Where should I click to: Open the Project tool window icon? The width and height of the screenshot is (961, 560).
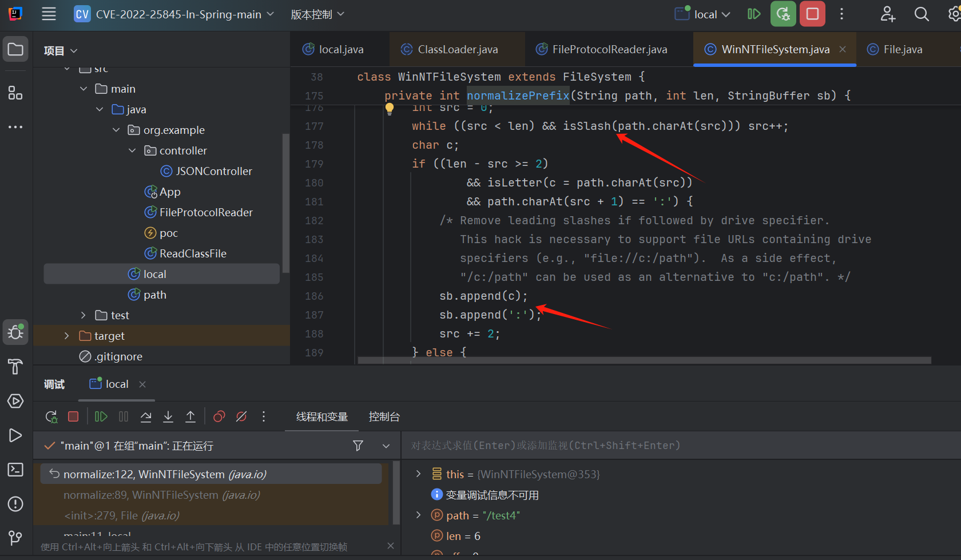15,50
